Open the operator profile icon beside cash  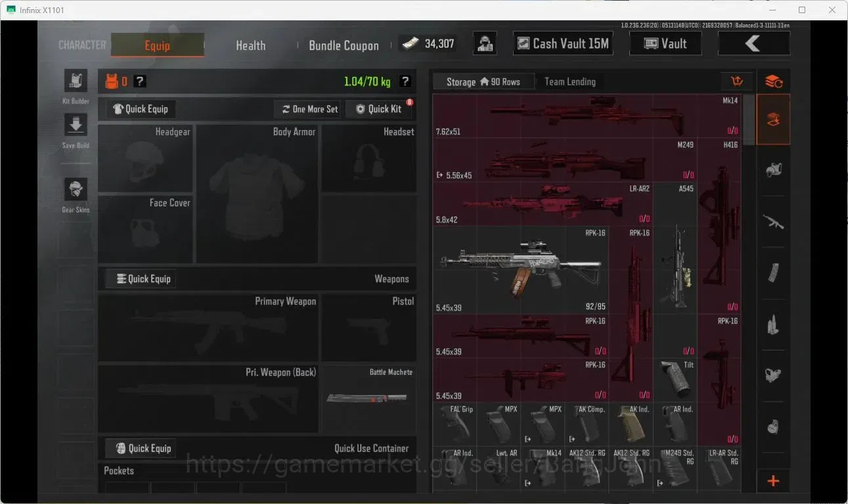click(485, 44)
